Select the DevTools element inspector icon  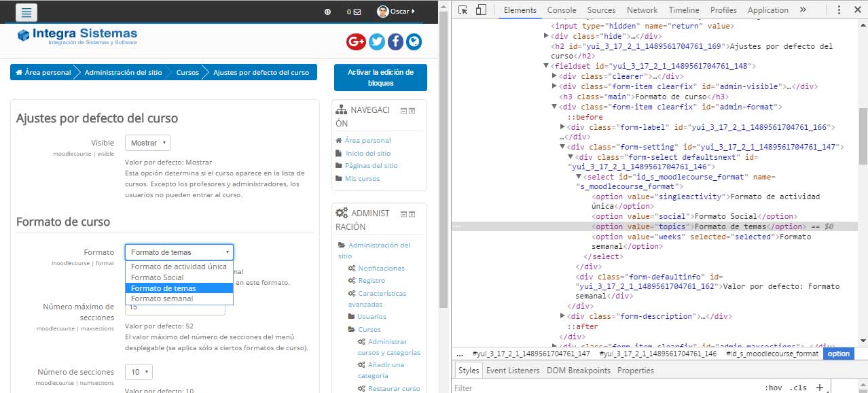tap(463, 10)
